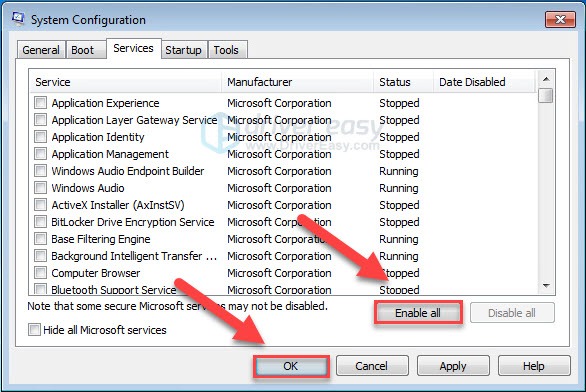Tick the Windows Audio checkbox
Screen dimensions: 586x392
click(x=40, y=188)
